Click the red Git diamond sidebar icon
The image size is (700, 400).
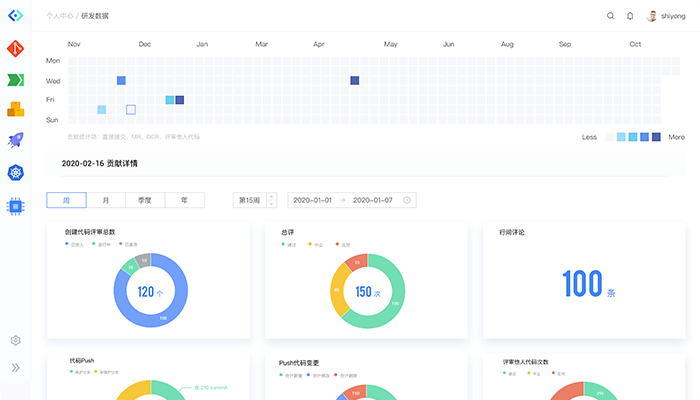(16, 48)
